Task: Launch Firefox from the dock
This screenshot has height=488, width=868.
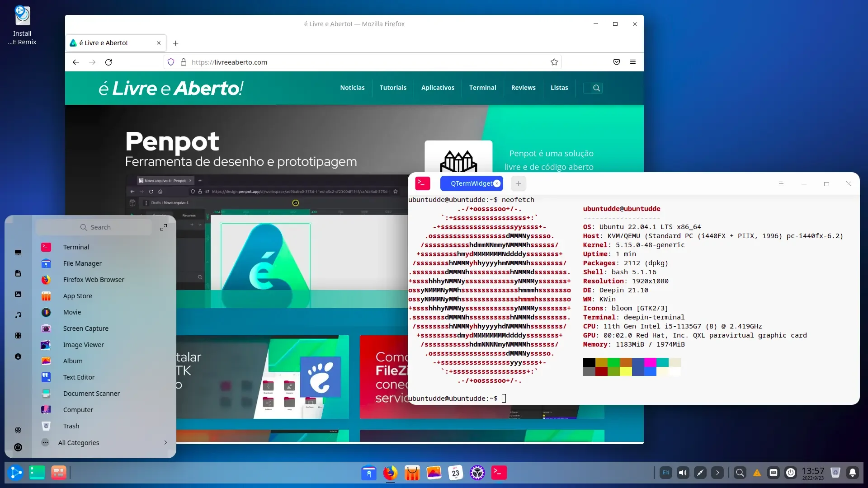Action: pos(391,473)
